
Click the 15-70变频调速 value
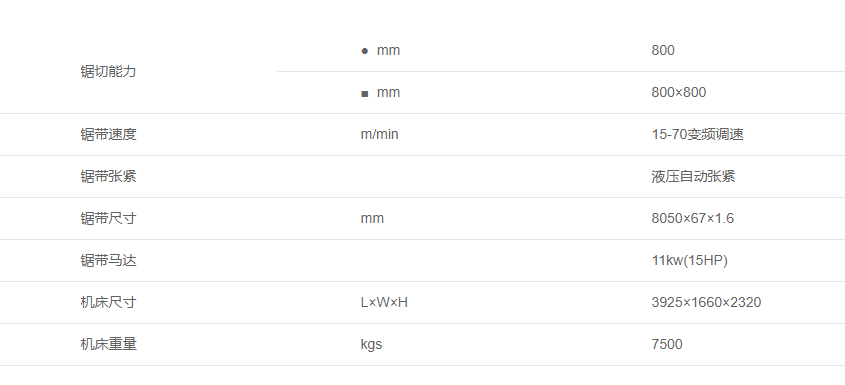[x=697, y=134]
